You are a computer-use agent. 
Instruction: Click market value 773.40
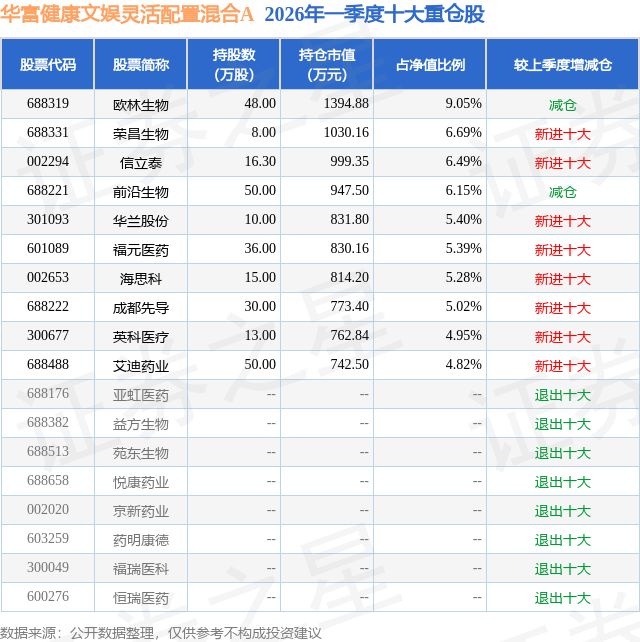point(350,307)
